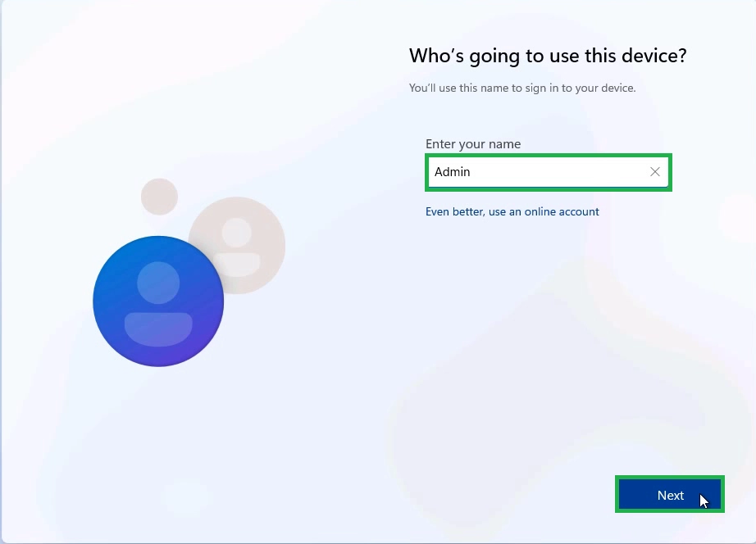756x544 pixels.
Task: Click the shoulders shape of the beige avatar
Action: pos(242,264)
